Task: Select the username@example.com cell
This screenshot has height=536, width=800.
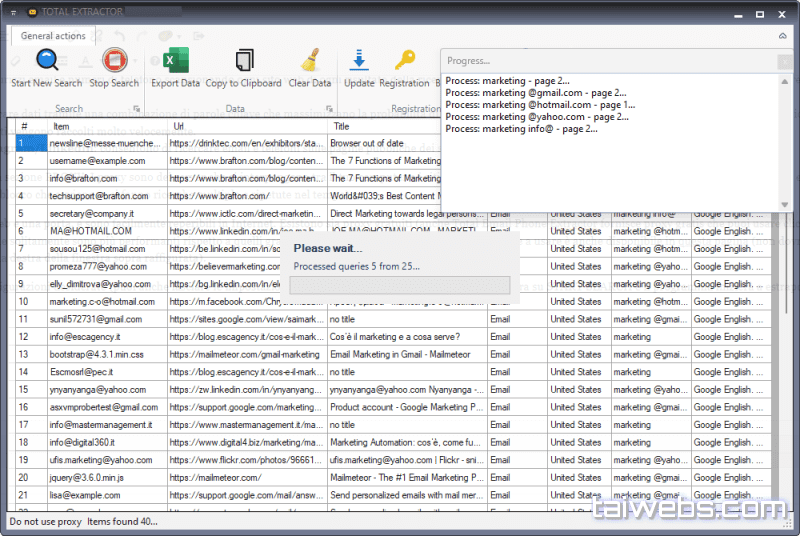Action: [x=107, y=161]
